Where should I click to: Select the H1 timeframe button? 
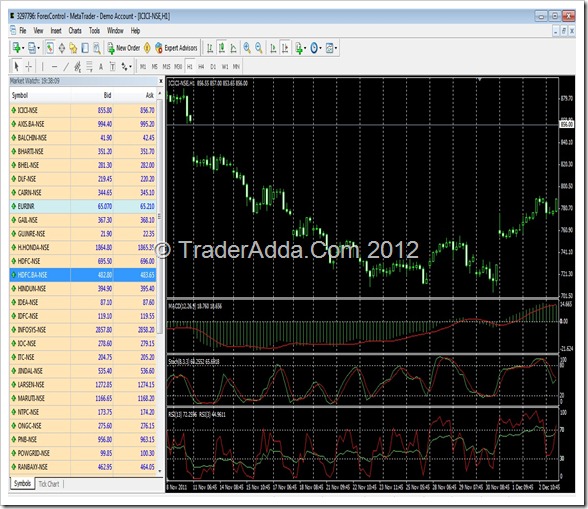click(190, 67)
